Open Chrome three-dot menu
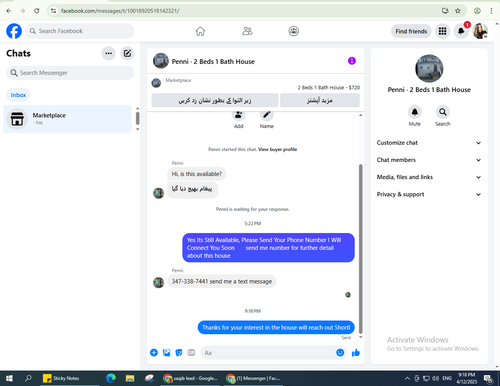Screen dimensions: 500x386 (x=491, y=11)
